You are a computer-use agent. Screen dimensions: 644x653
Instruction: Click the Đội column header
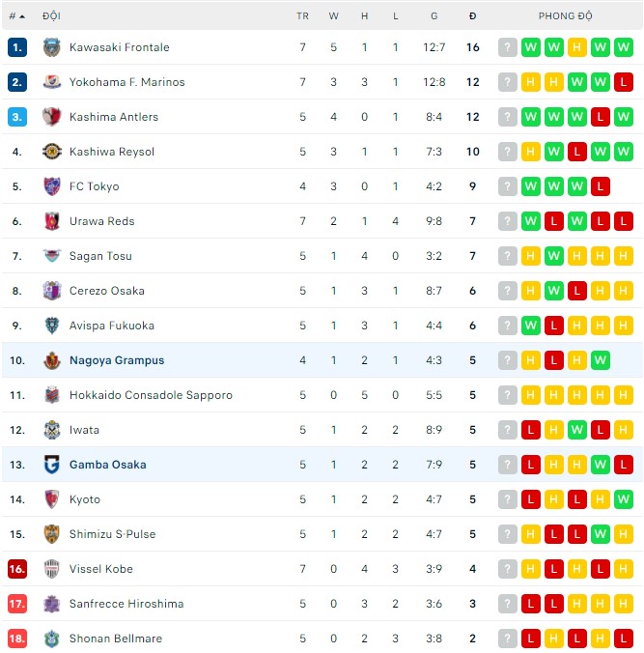(51, 16)
